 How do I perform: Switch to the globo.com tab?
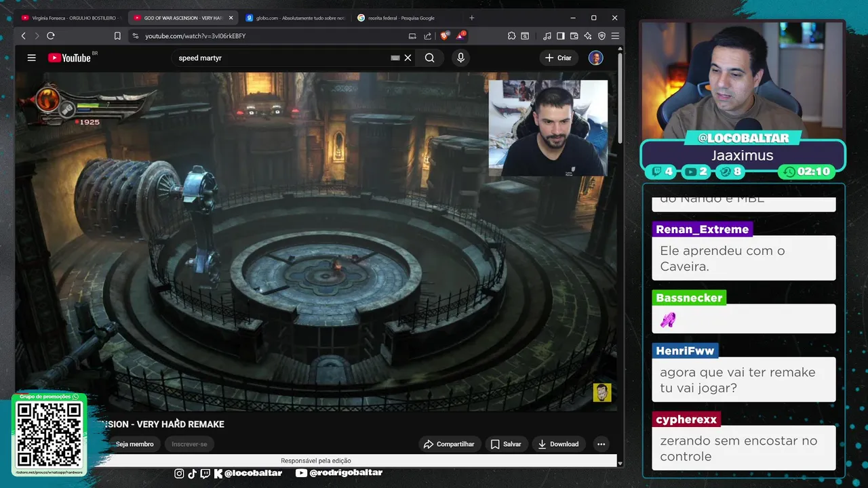point(294,18)
